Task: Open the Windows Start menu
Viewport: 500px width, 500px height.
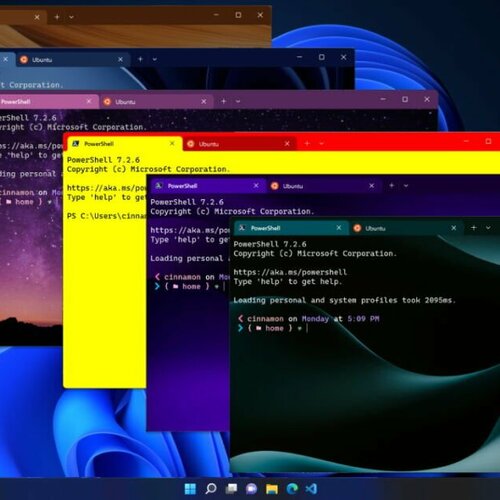Action: (x=190, y=489)
